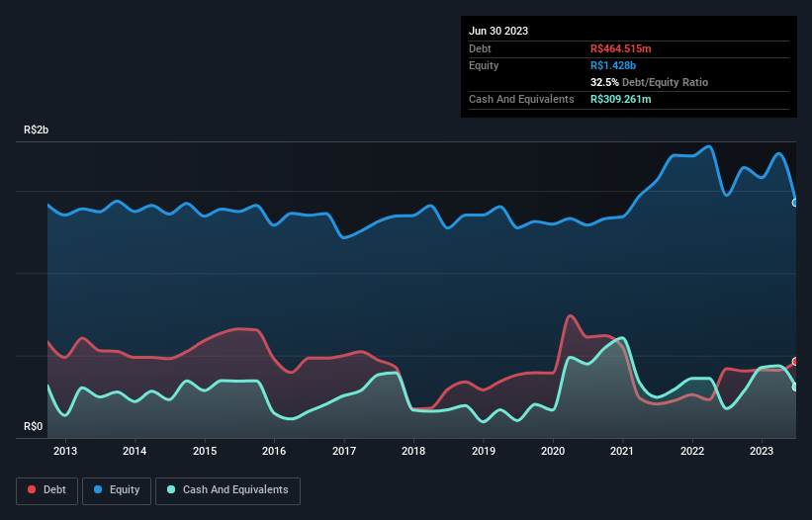Toggle Cash And Equivalents legend button

[x=227, y=490]
